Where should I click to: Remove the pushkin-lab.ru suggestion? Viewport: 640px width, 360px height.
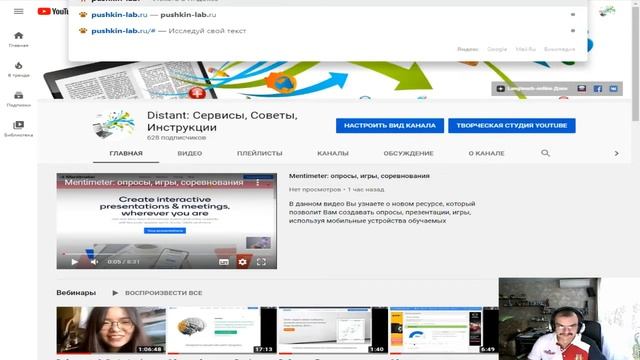click(573, 15)
